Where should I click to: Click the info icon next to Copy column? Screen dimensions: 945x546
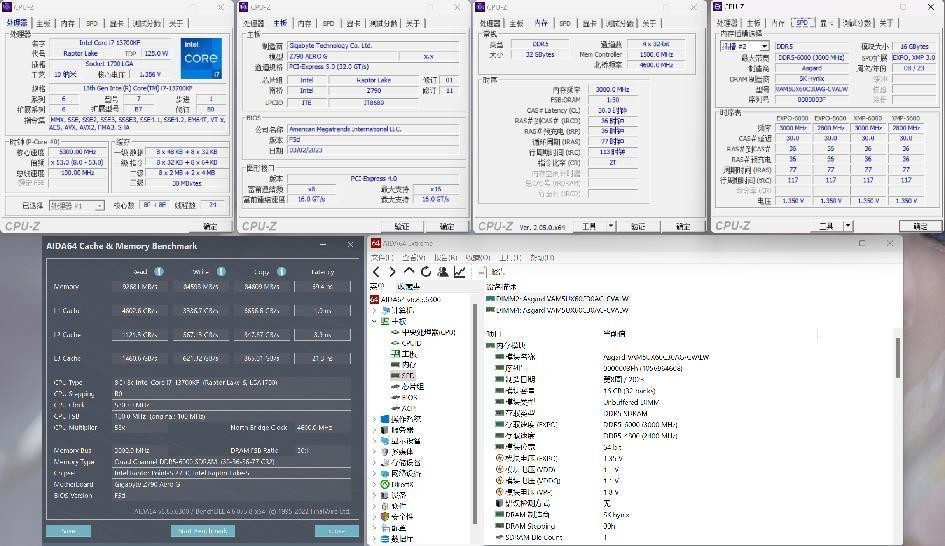[x=281, y=271]
